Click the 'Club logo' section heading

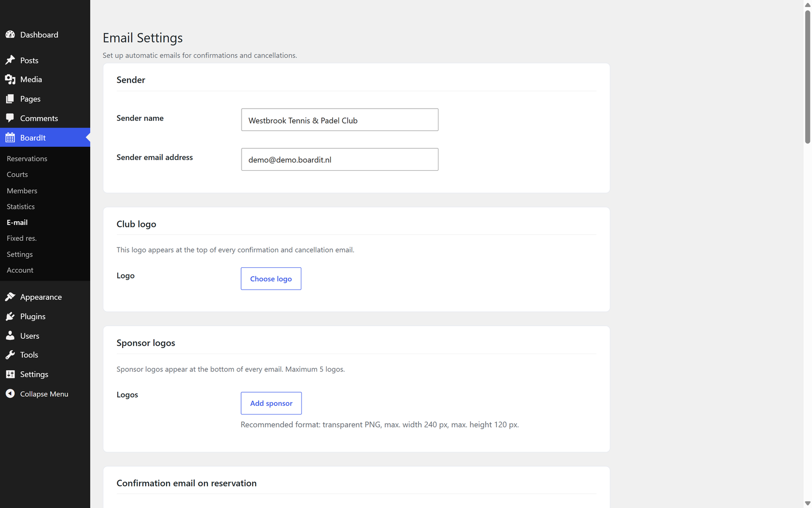[136, 224]
